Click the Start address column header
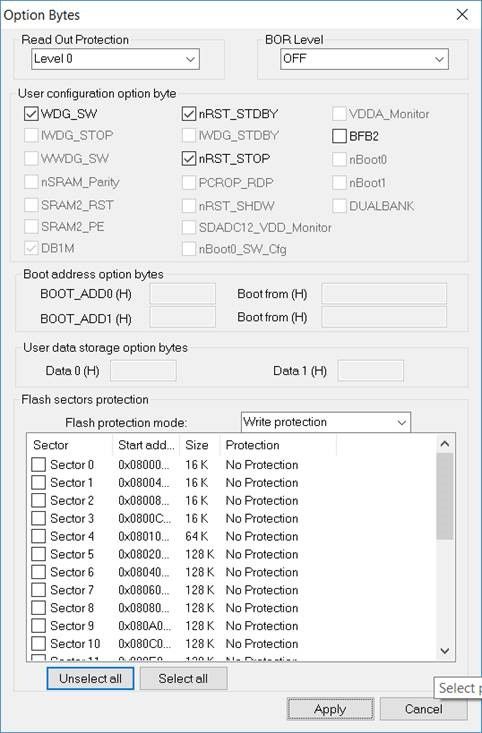This screenshot has height=733, width=482. coord(146,445)
